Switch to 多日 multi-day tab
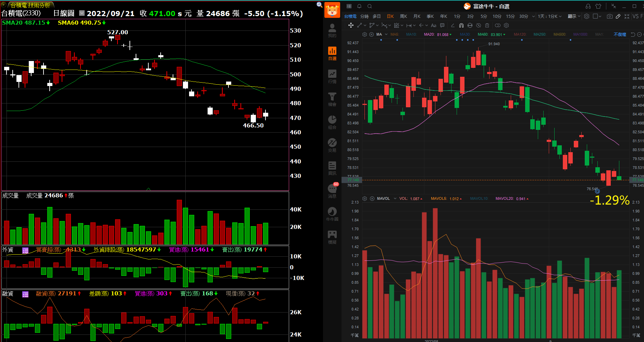The image size is (644, 342). 377,16
